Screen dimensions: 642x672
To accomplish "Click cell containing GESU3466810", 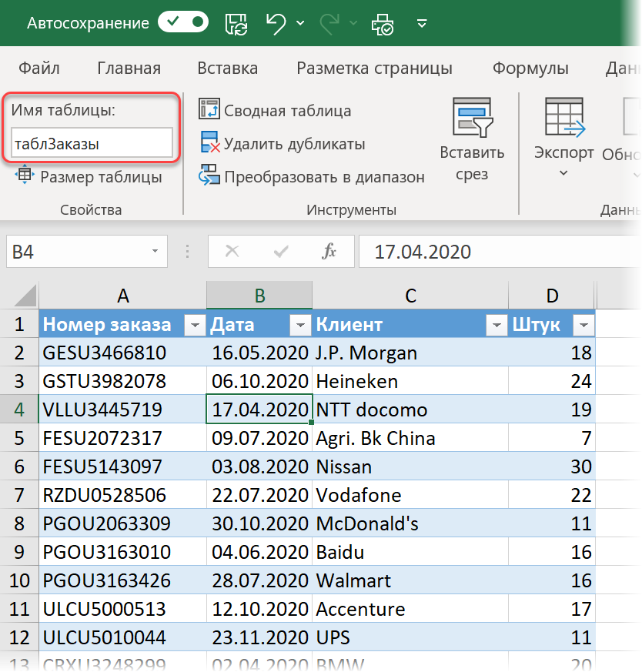I will point(122,353).
